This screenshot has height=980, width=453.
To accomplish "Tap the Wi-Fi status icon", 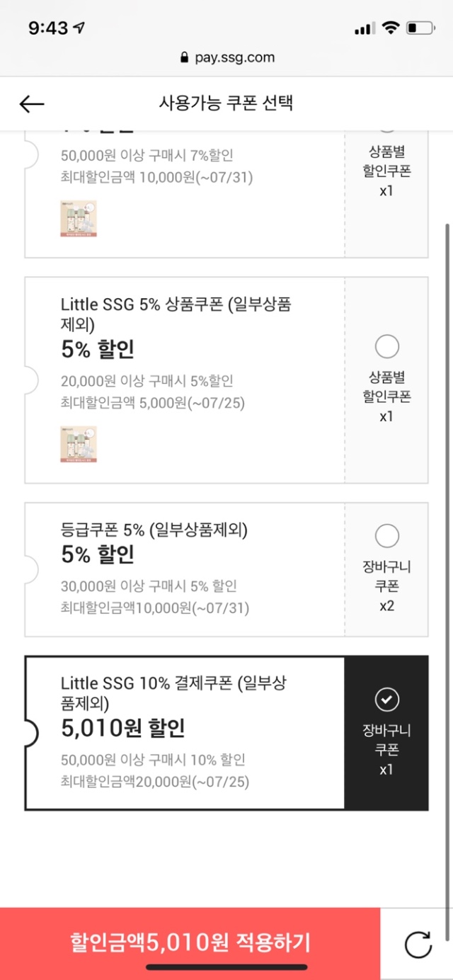I will [x=390, y=28].
